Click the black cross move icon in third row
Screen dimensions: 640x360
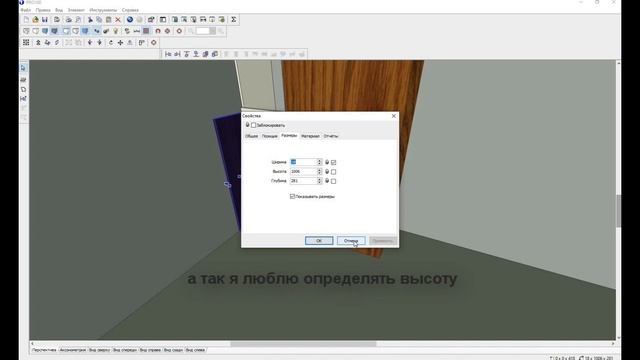pos(120,42)
